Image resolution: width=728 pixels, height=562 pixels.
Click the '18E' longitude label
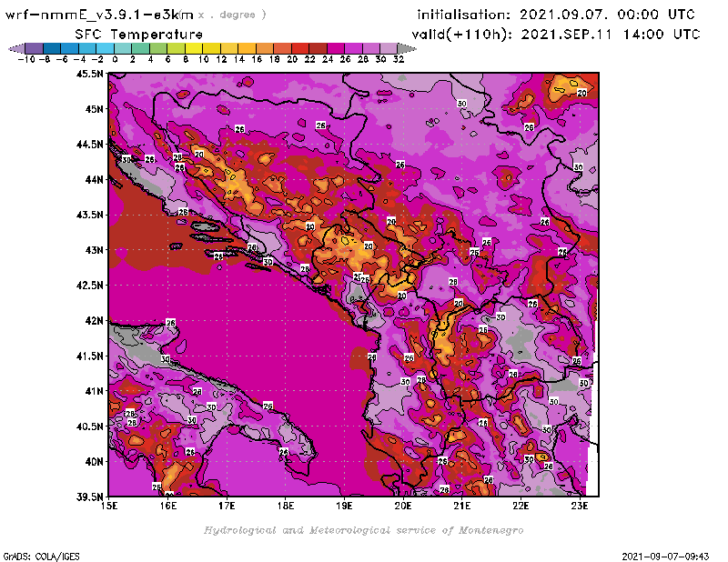(286, 506)
